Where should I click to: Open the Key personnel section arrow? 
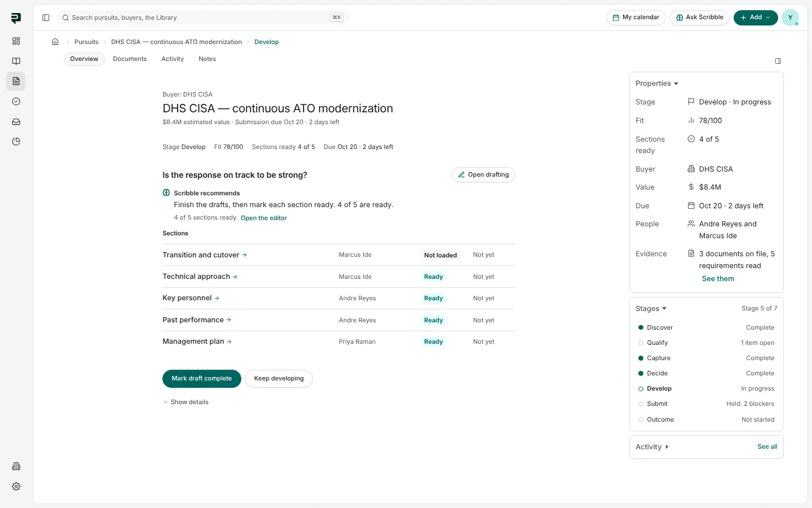[217, 298]
